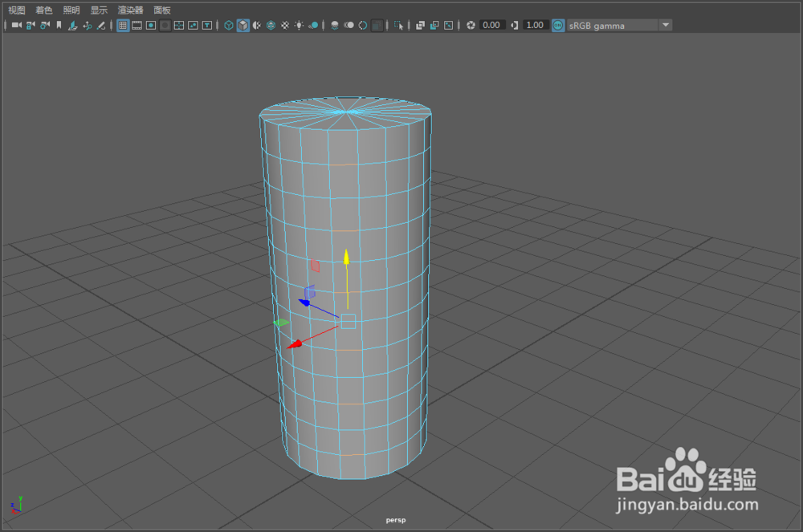Toggle textured display checker icon
This screenshot has width=803, height=532.
tap(285, 25)
